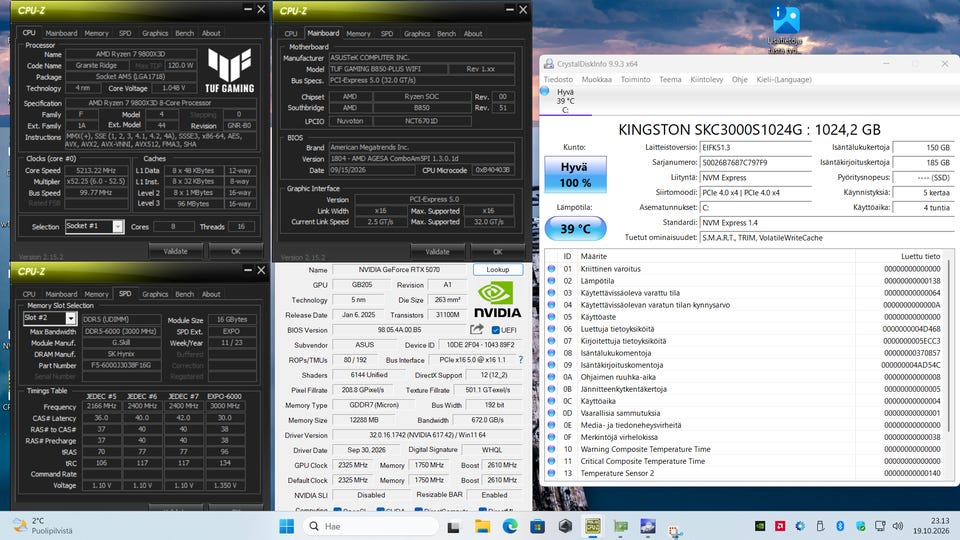Image resolution: width=960 pixels, height=540 pixels.
Task: Click the Hyvä 100 % health status button
Action: pos(576,174)
